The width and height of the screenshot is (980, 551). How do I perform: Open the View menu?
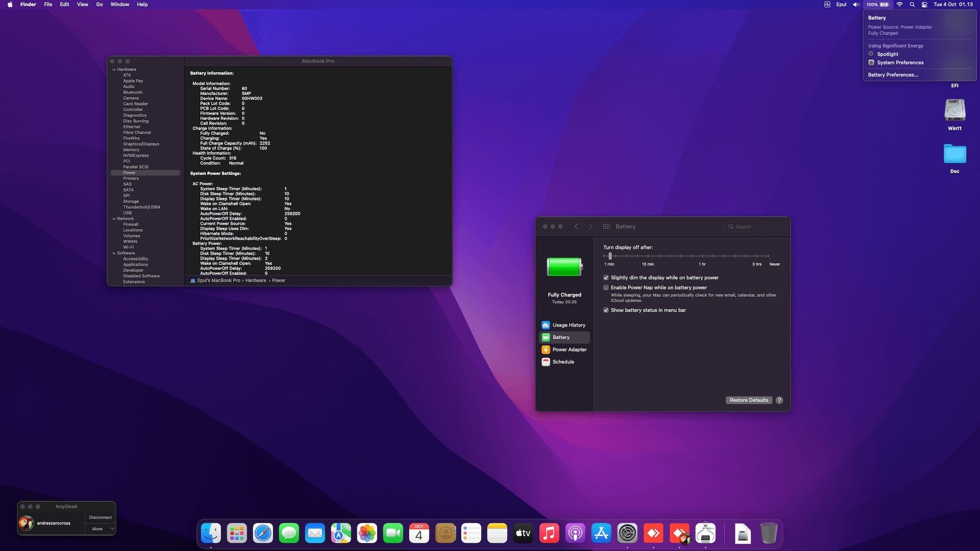click(x=83, y=5)
